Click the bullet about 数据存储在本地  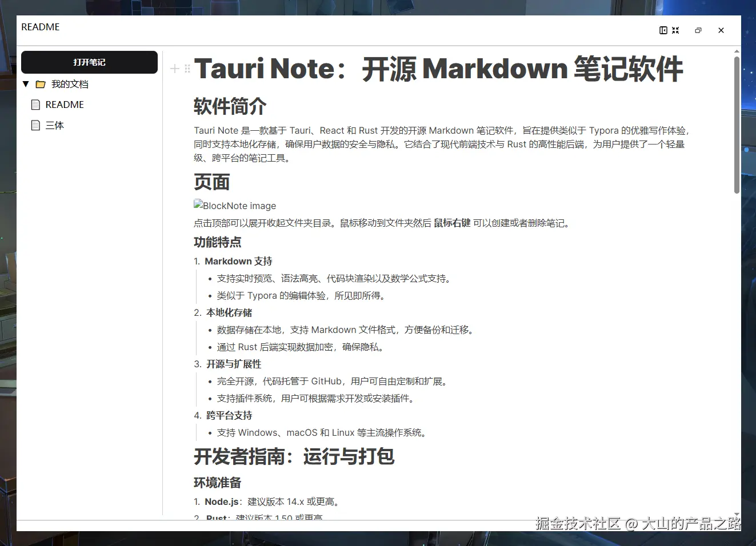(347, 330)
